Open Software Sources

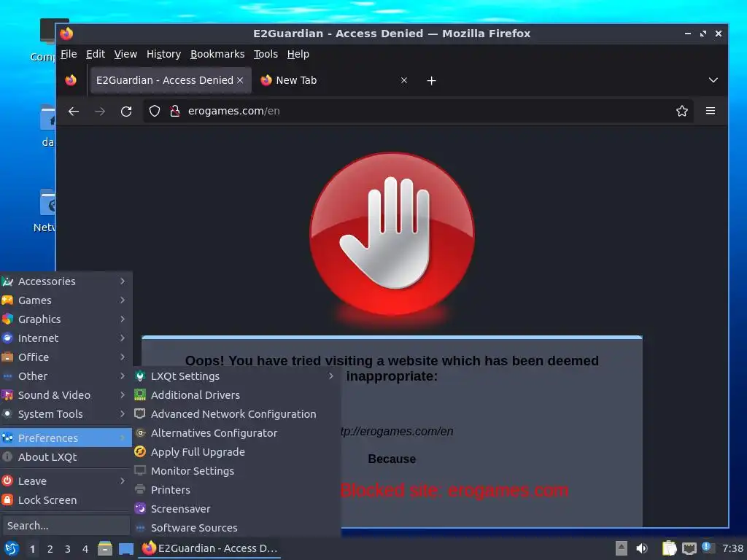(236, 528)
